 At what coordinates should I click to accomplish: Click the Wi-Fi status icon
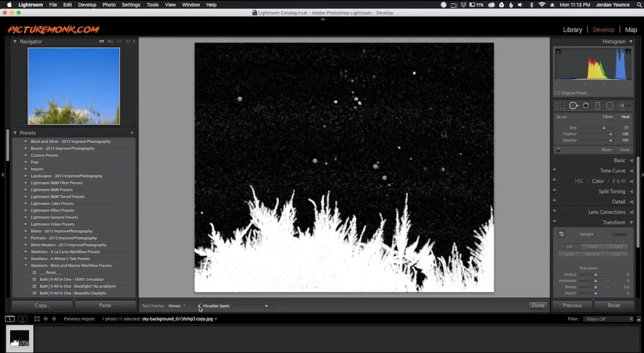[x=542, y=5]
